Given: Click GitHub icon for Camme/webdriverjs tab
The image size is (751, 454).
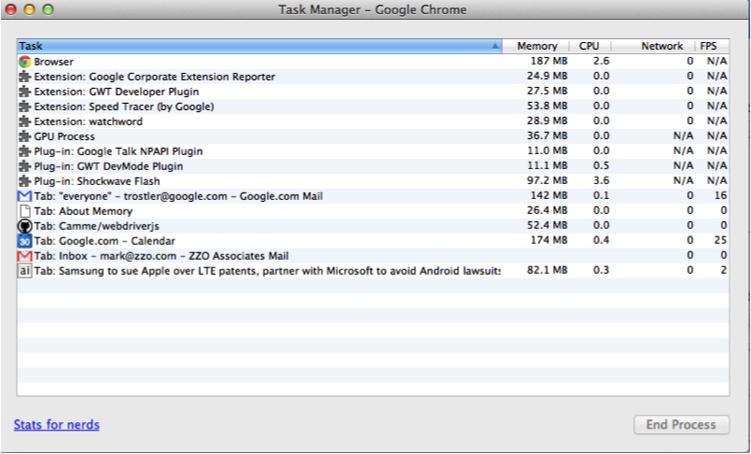Looking at the screenshot, I should (x=25, y=226).
